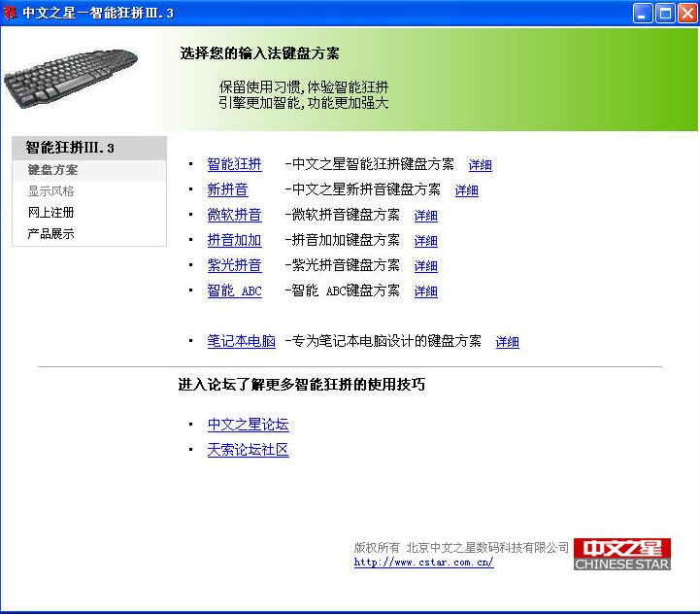
Task: Click the description -智能 ABC键盘方案
Action: 343,290
